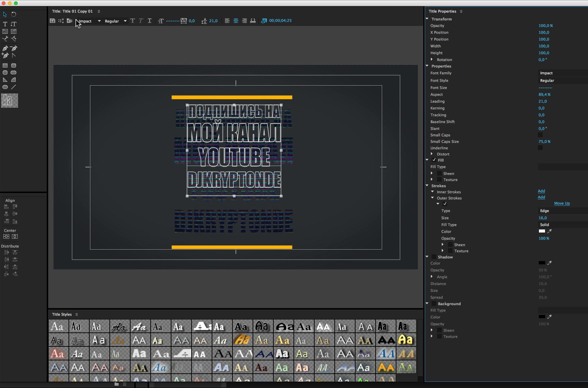Screen dimensions: 588x388
Task: Select the Rotation tool
Action: click(14, 14)
